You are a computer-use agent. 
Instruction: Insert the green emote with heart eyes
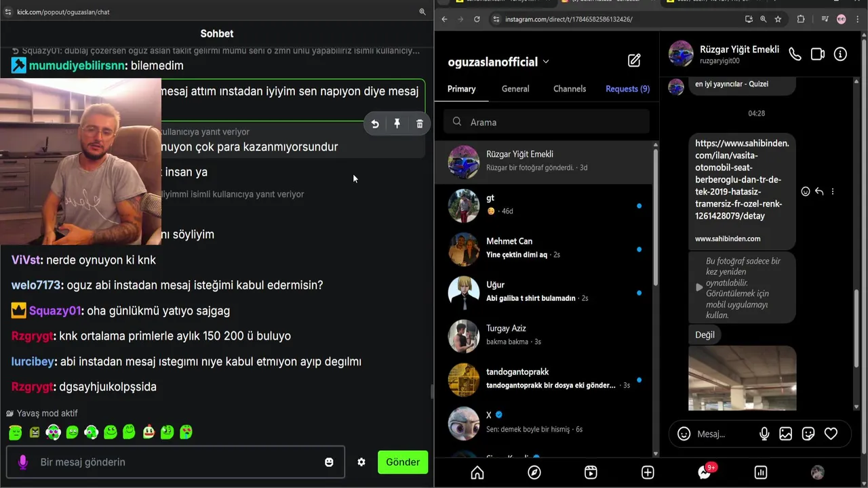pos(186,432)
